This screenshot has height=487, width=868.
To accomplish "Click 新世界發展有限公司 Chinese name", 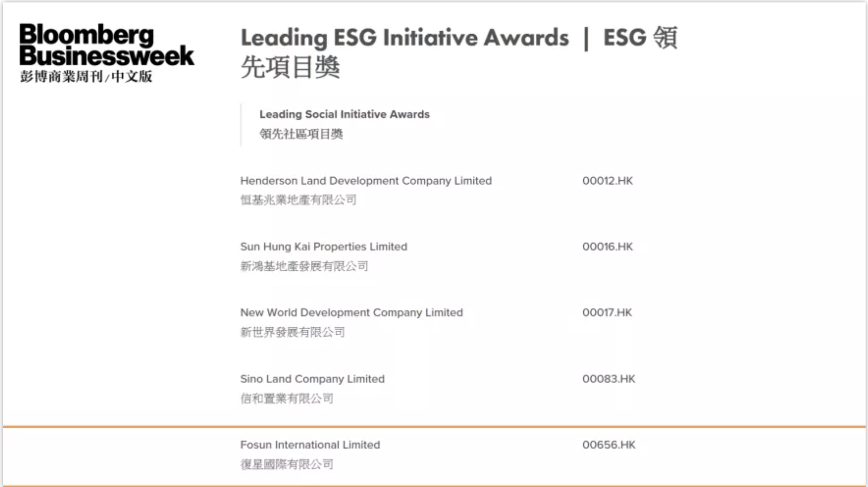I will pyautogui.click(x=292, y=332).
